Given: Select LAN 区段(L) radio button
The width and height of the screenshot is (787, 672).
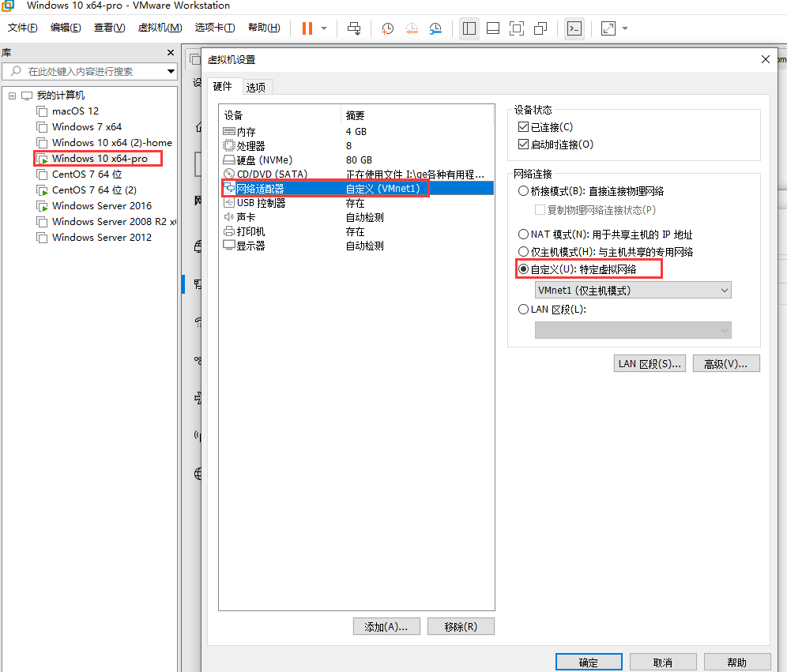Looking at the screenshot, I should click(524, 310).
